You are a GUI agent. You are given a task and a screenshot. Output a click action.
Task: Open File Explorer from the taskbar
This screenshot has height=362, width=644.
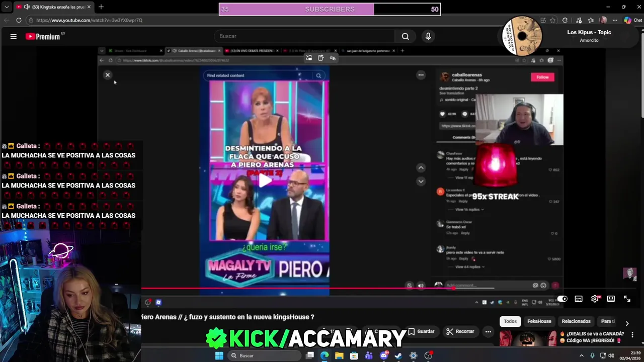pyautogui.click(x=339, y=355)
